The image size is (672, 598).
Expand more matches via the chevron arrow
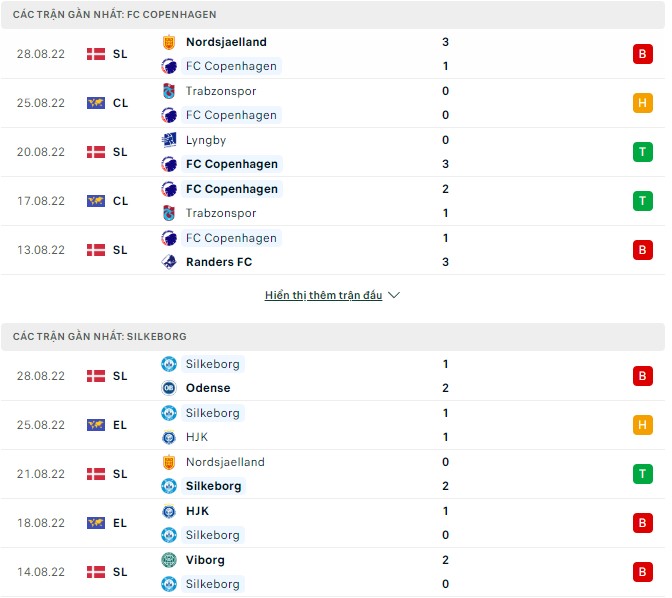coord(394,296)
